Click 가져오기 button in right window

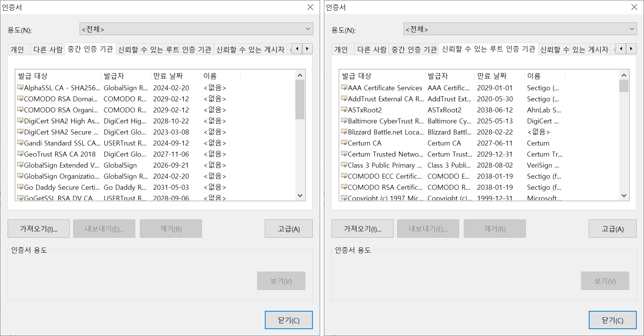pyautogui.click(x=362, y=229)
